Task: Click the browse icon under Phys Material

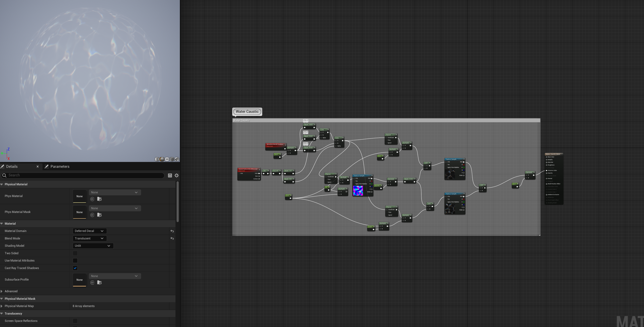Action: [100, 199]
